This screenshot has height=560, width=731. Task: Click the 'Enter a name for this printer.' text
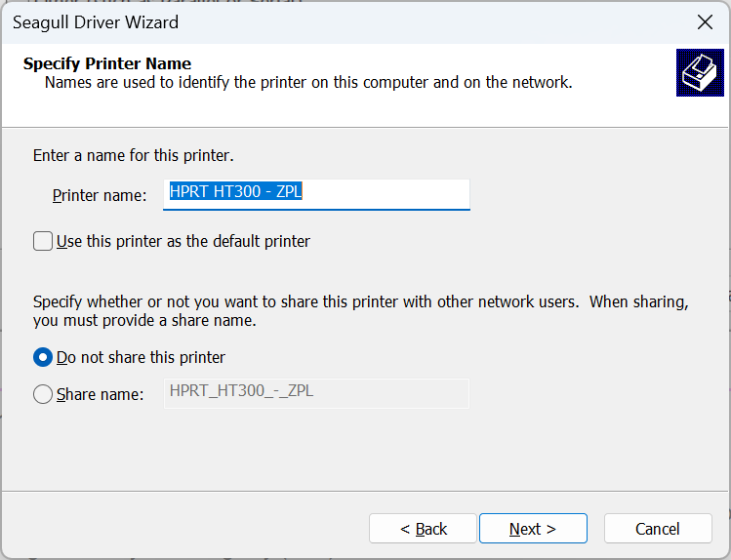tap(134, 155)
